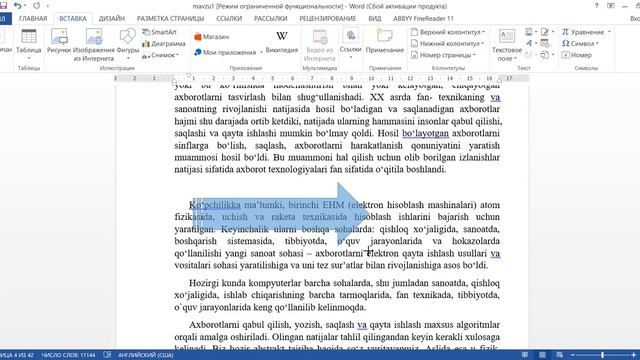Image resolution: width=640 pixels, height=360 pixels.
Task: Click the АНГЛИЙСКИЙ (США) language indicator
Action: tap(146, 355)
